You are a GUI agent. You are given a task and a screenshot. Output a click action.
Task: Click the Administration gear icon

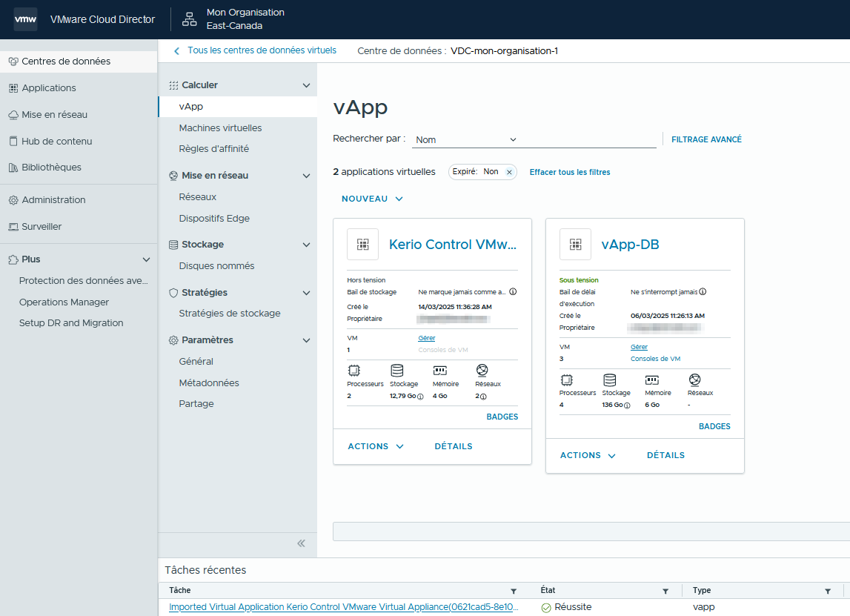coord(13,200)
